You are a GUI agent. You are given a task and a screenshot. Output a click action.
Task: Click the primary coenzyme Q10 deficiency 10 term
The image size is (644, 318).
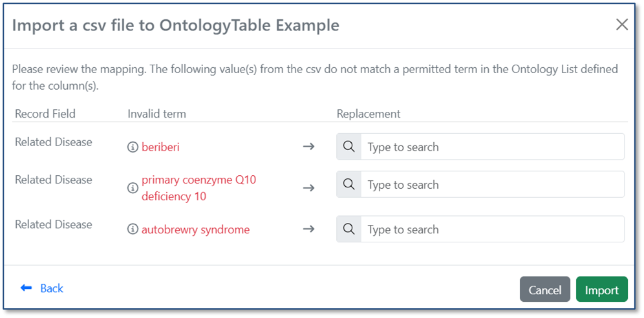point(199,188)
